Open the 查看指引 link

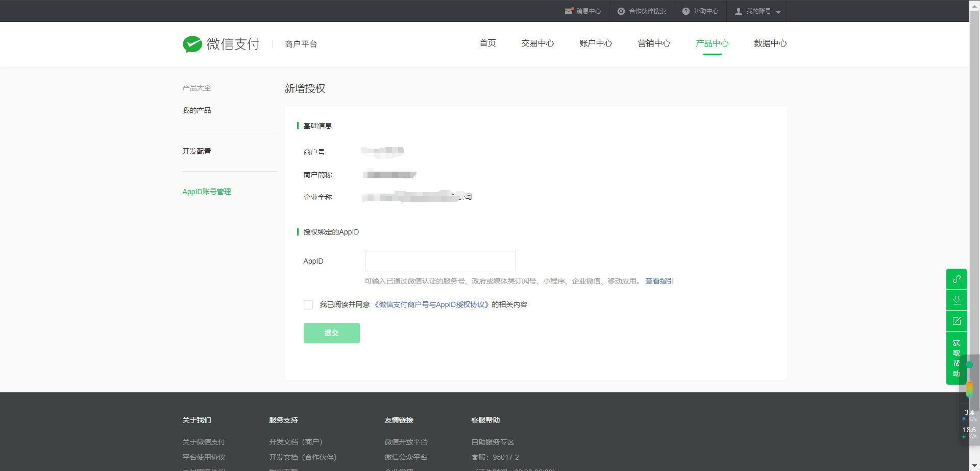[659, 281]
